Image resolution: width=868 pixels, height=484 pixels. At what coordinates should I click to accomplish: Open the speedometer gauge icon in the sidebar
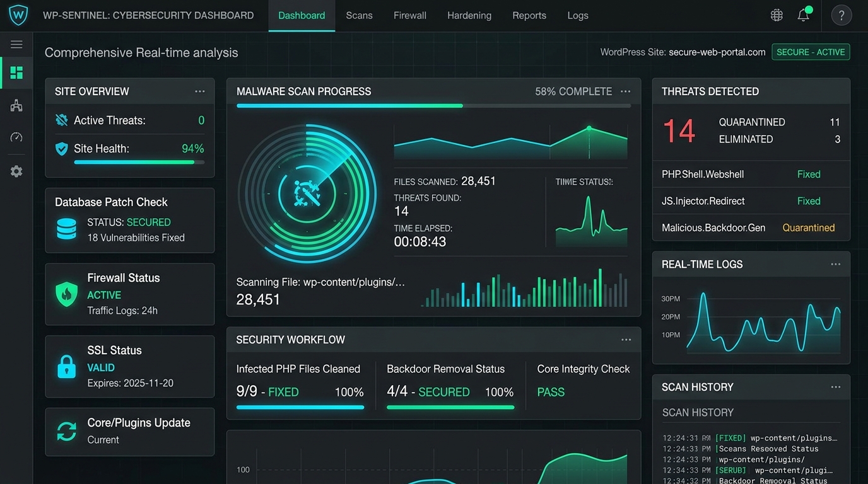click(16, 137)
